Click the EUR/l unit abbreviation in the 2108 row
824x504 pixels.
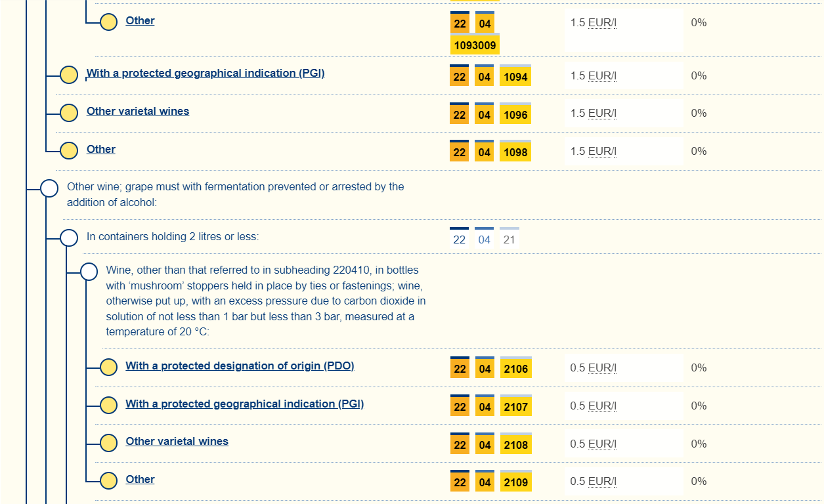click(x=602, y=444)
